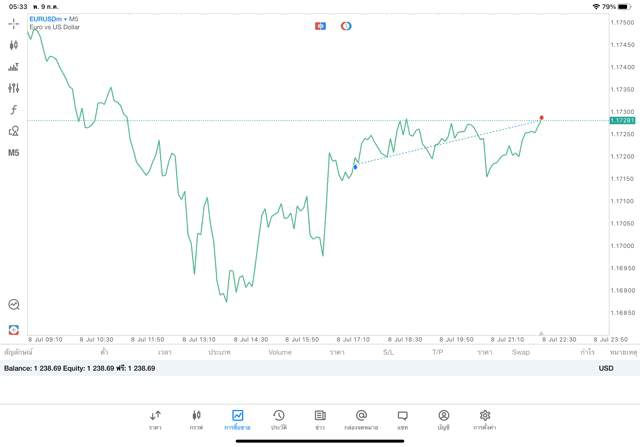Open the new order trade icon
This screenshot has height=447, width=640.
(14, 67)
